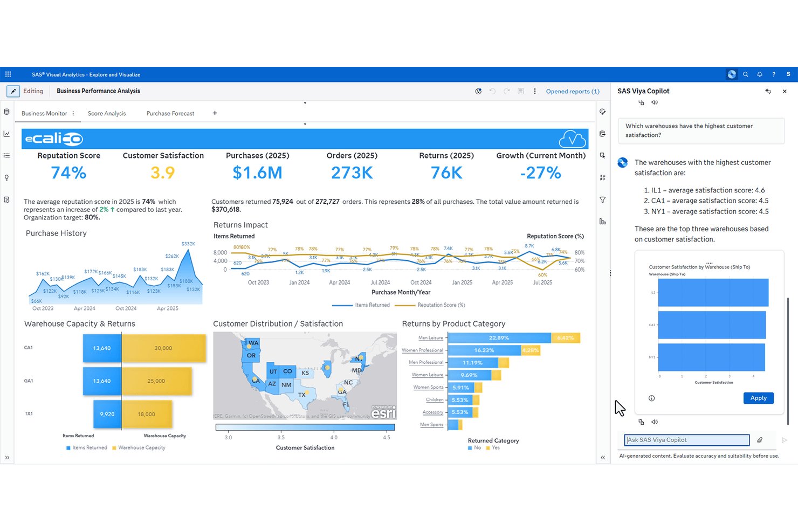Switch to the Business Monitor tab
This screenshot has width=798, height=532.
coord(44,113)
